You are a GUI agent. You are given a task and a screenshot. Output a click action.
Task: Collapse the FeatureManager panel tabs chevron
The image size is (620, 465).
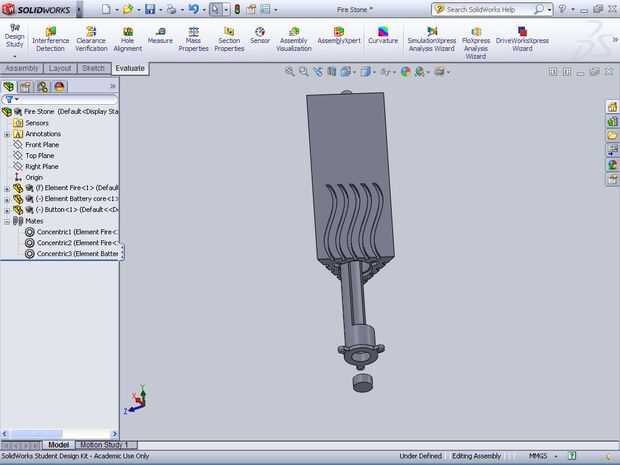pos(113,86)
